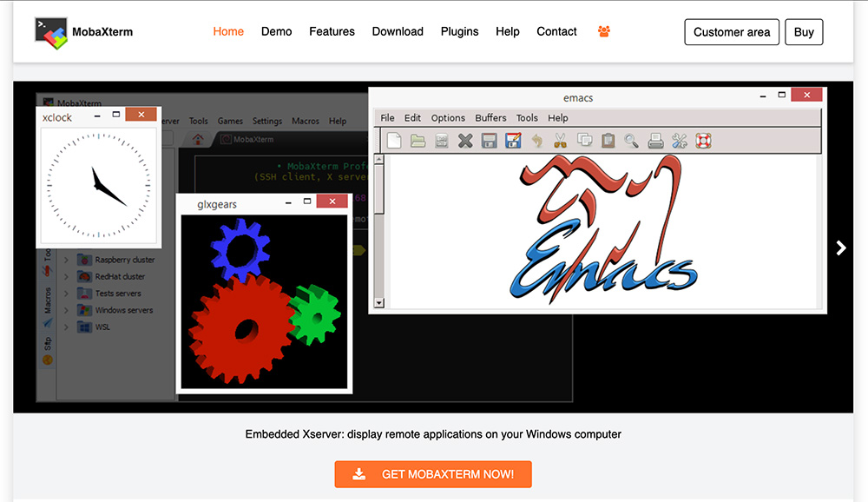Click the Macros paper plane sidebar icon
Viewport: 868px width, 502px height.
click(48, 322)
